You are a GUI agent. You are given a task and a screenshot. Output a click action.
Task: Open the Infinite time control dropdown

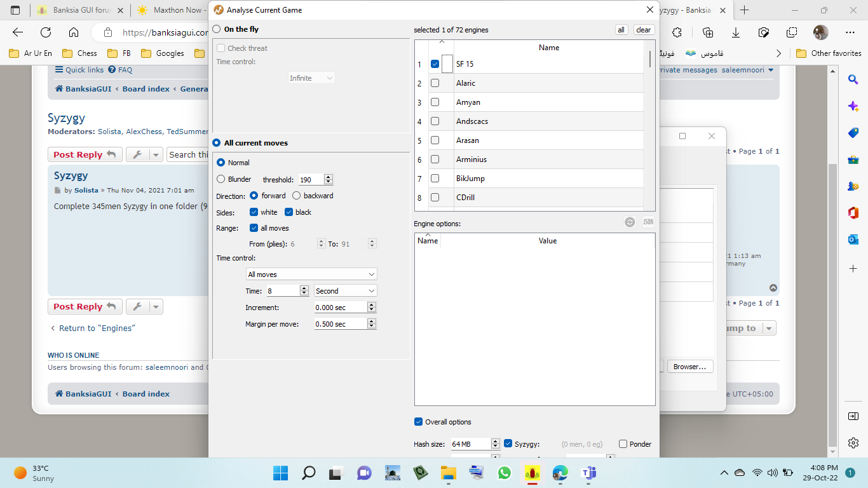click(x=311, y=78)
